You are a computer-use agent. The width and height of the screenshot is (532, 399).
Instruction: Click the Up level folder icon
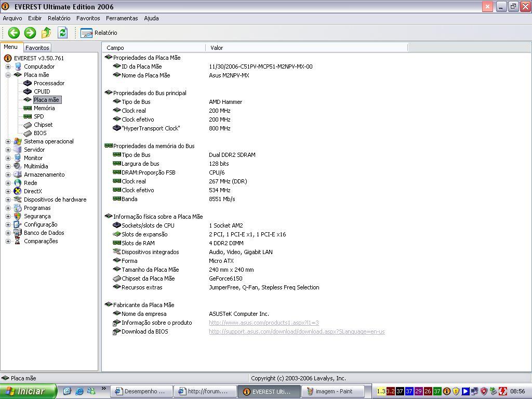(x=46, y=33)
